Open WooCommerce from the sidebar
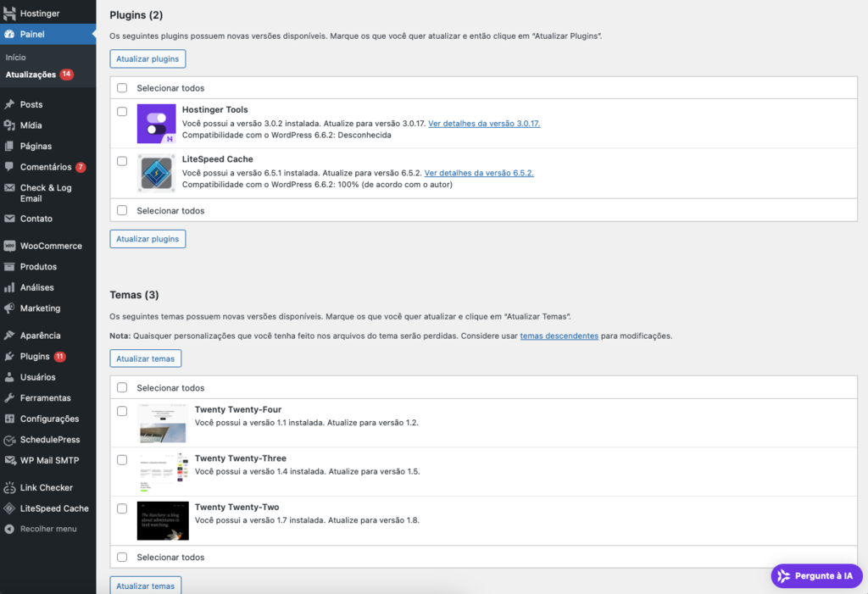The width and height of the screenshot is (868, 594). pos(45,245)
